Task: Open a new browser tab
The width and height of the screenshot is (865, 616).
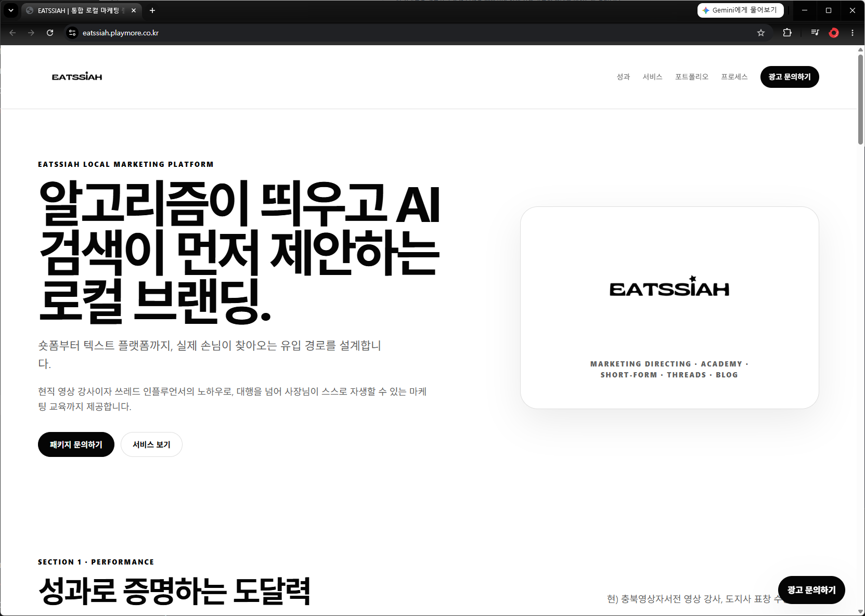Action: [152, 10]
